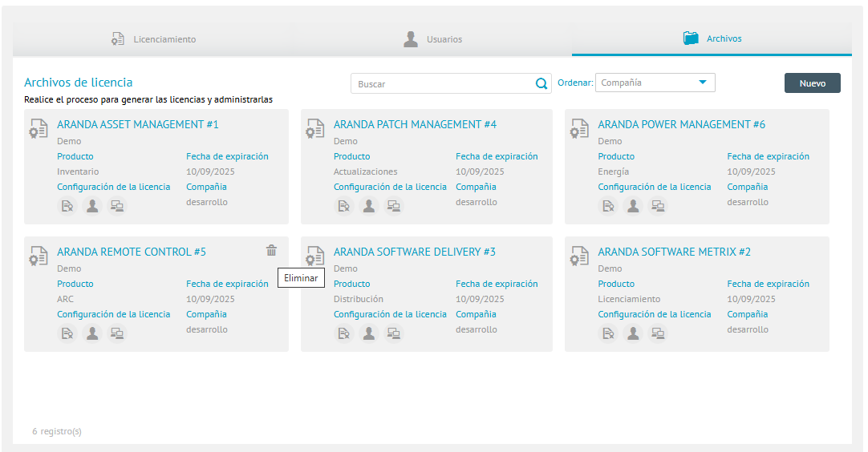868x452 pixels.
Task: Click 'Configuración de la licencia' in Remote Control card
Action: pyautogui.click(x=113, y=314)
